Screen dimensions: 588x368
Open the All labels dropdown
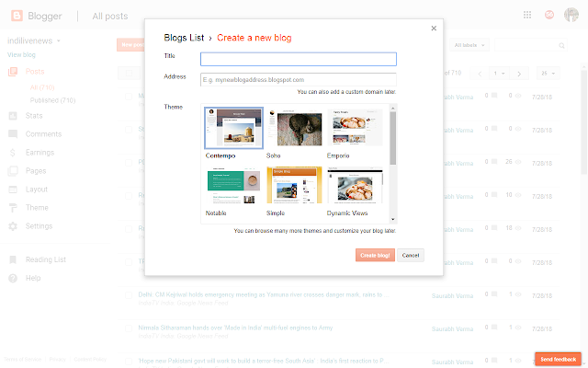pyautogui.click(x=469, y=45)
